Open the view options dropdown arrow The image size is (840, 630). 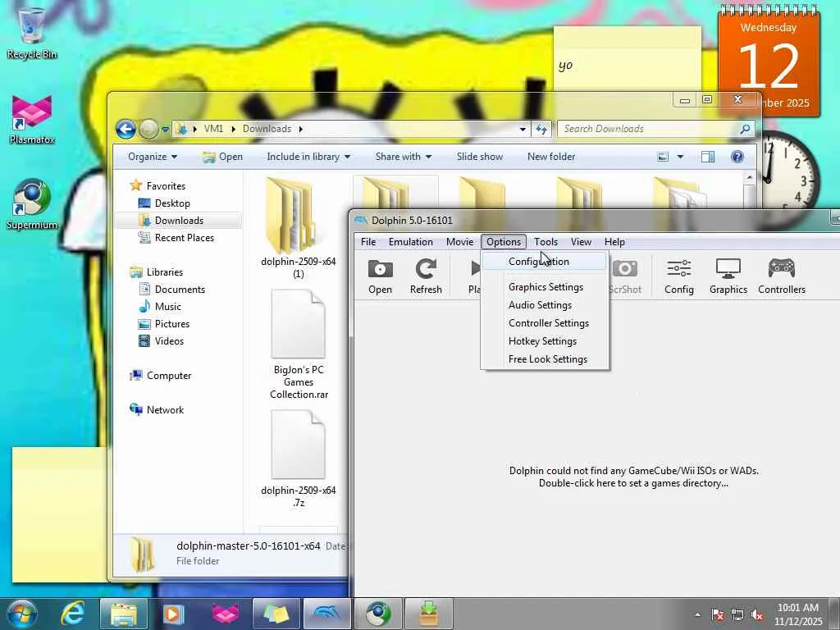680,157
